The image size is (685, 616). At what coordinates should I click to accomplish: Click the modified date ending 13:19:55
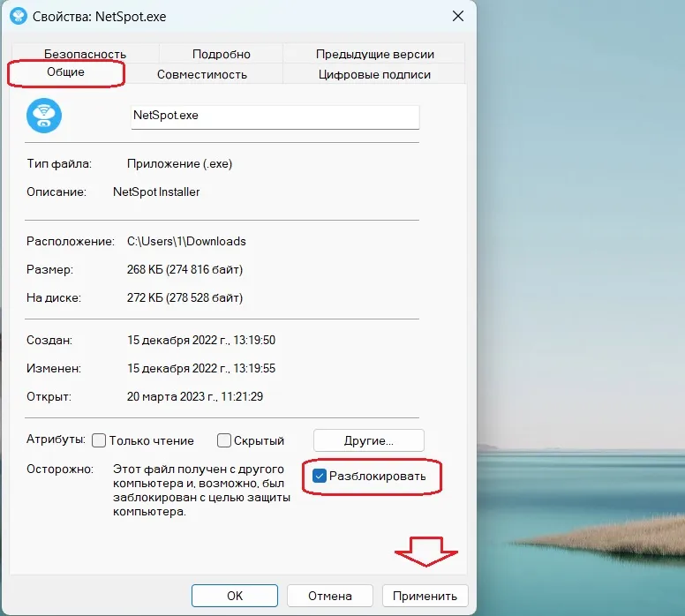click(x=201, y=368)
